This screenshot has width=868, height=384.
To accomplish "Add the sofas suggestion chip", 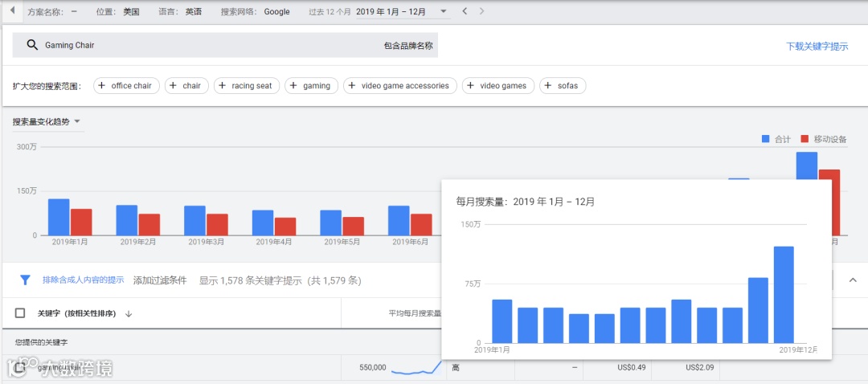I will [563, 86].
